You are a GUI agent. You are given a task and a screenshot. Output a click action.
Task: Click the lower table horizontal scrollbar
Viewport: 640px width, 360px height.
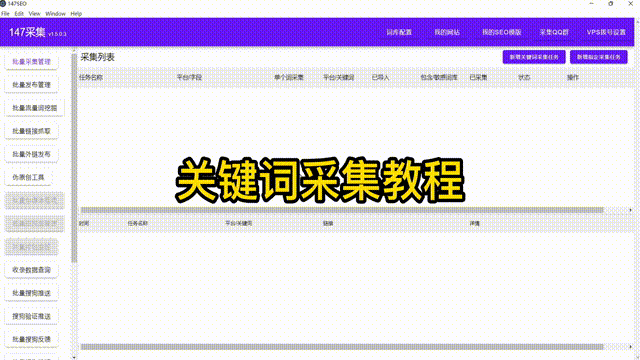coord(342,347)
